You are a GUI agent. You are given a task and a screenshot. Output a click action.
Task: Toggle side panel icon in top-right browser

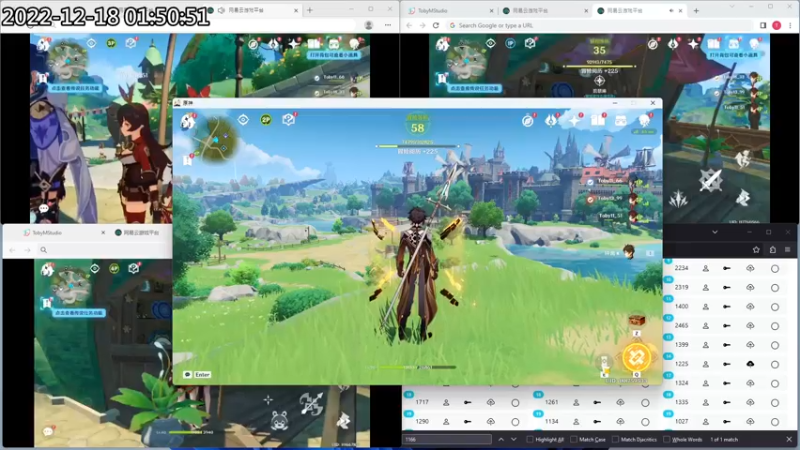763,25
